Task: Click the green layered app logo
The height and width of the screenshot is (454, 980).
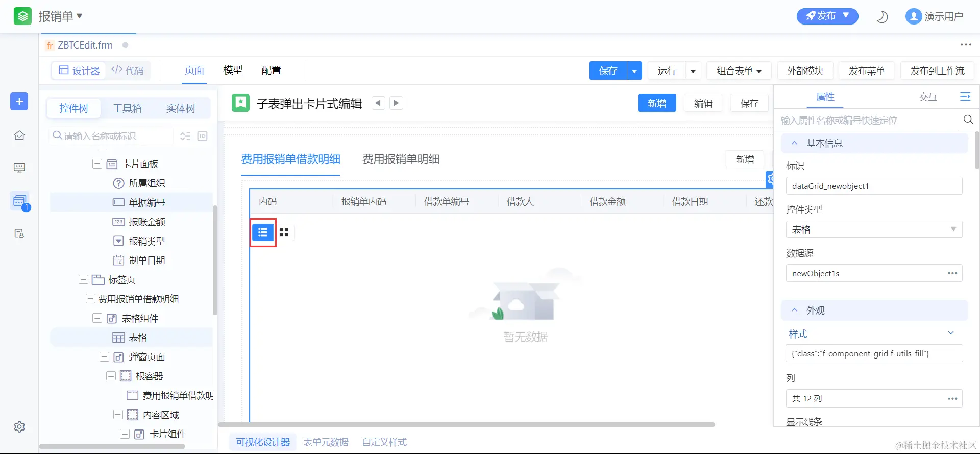Action: (x=22, y=16)
